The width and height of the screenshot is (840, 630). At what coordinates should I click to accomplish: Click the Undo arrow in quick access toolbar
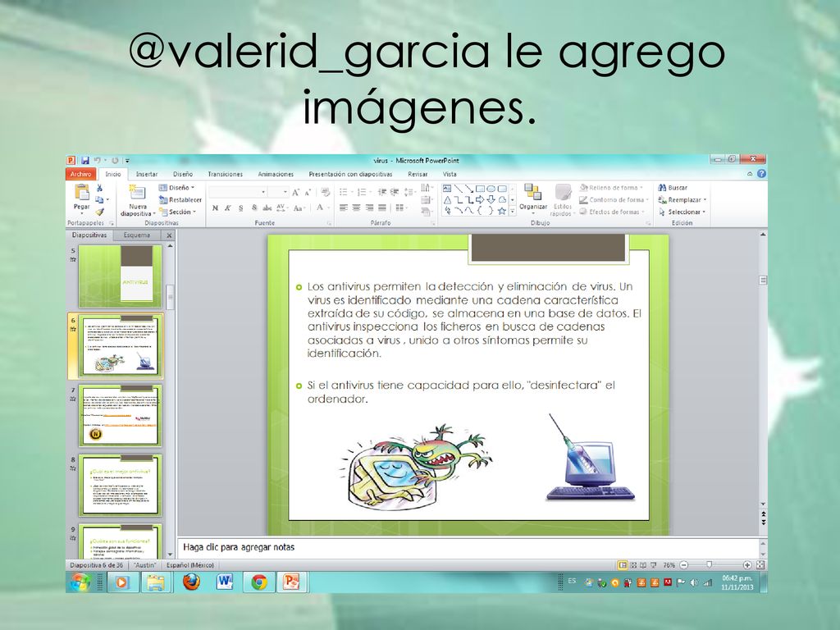pyautogui.click(x=98, y=160)
